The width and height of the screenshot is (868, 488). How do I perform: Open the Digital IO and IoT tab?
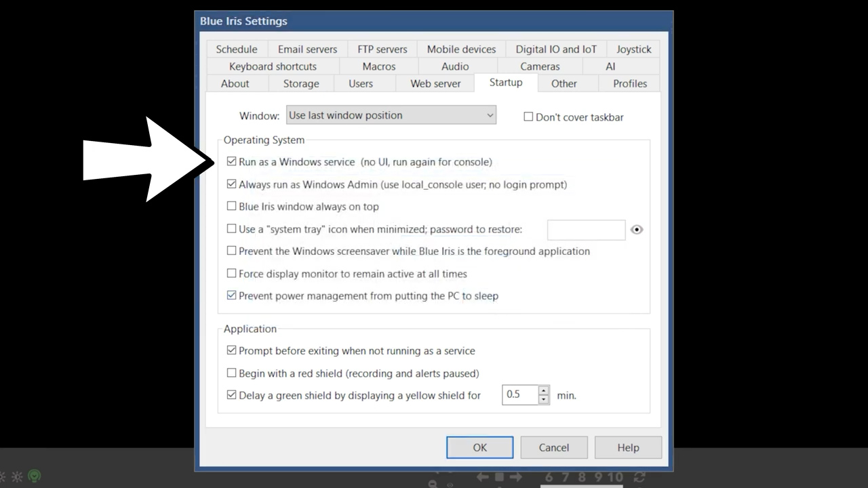point(556,49)
